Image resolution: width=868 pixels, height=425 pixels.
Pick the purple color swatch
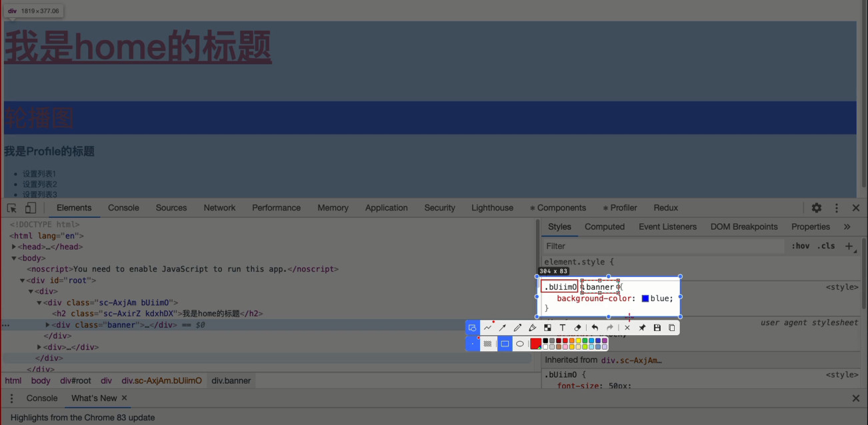tap(605, 341)
